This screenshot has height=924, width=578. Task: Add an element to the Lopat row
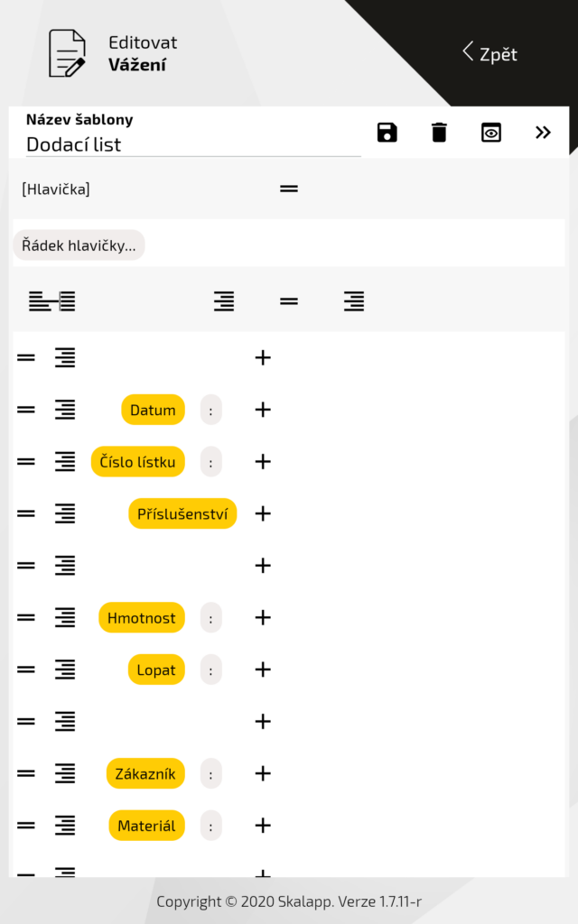pos(263,670)
